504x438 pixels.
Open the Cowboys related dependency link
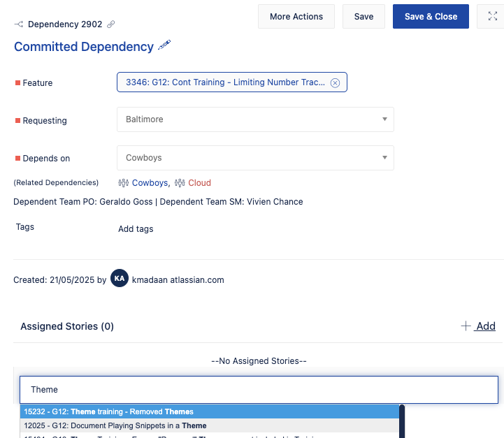(150, 183)
